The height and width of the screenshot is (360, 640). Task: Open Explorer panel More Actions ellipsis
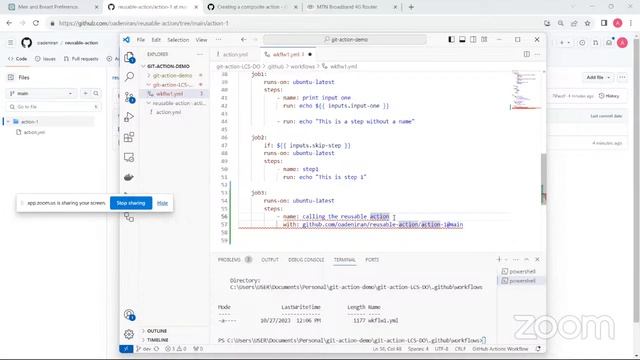[200, 54]
